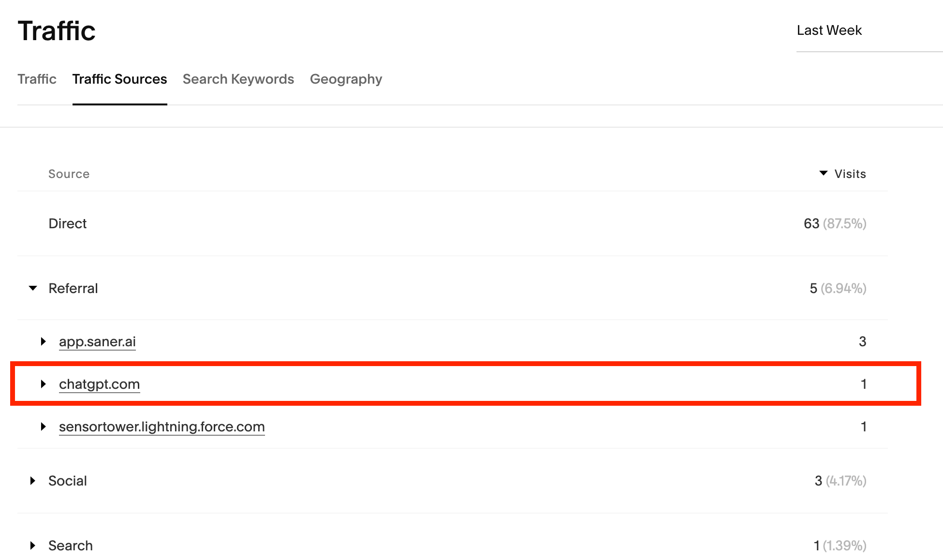
Task: Expand the Search source group
Action: coord(33,545)
